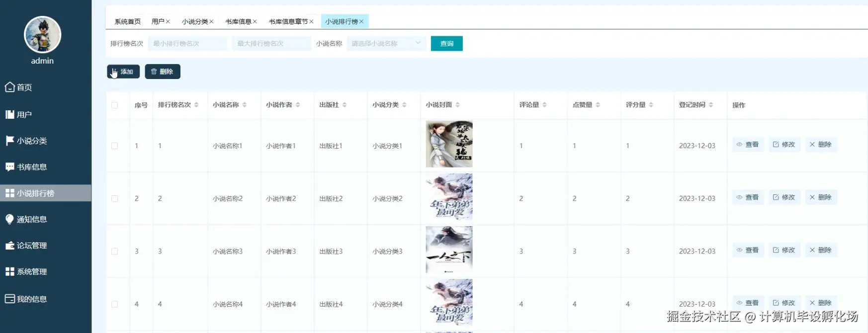Check the row for 小说名称1

[115, 146]
